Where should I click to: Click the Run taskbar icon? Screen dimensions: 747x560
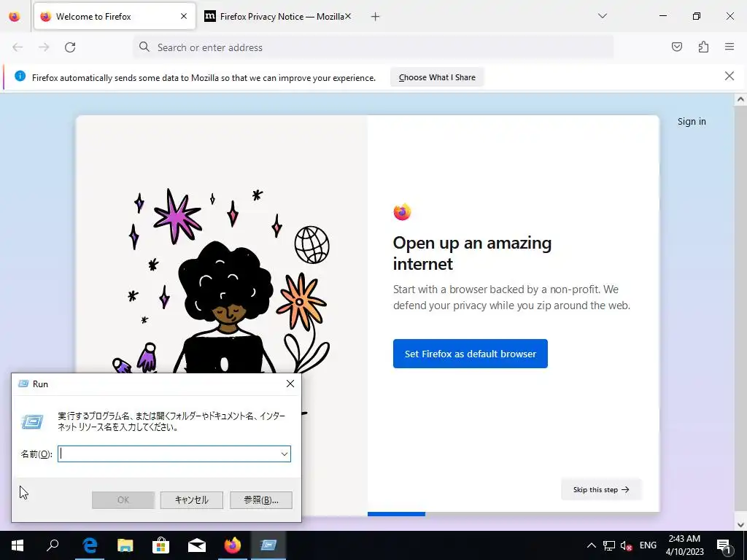pos(268,545)
